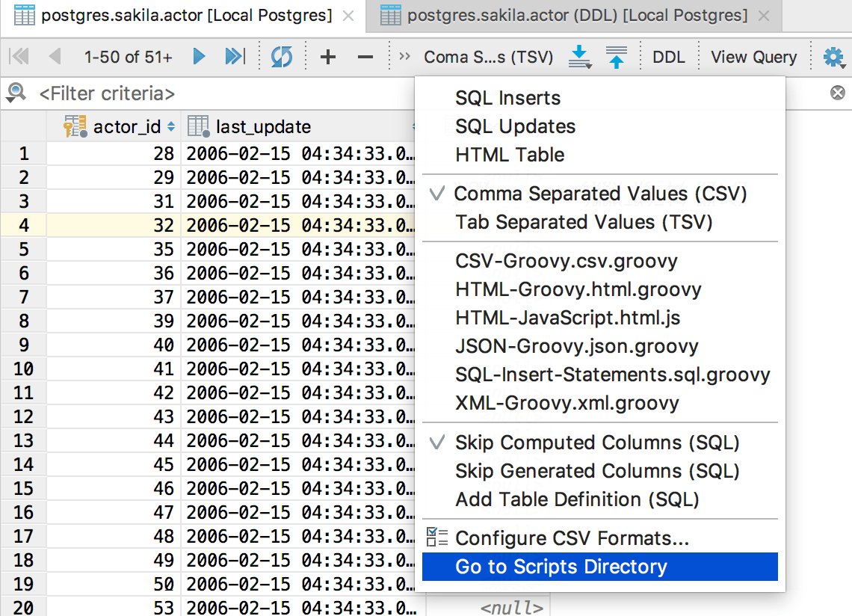The height and width of the screenshot is (616, 852).
Task: Click actor_id cell with value 53
Action: coord(114,607)
